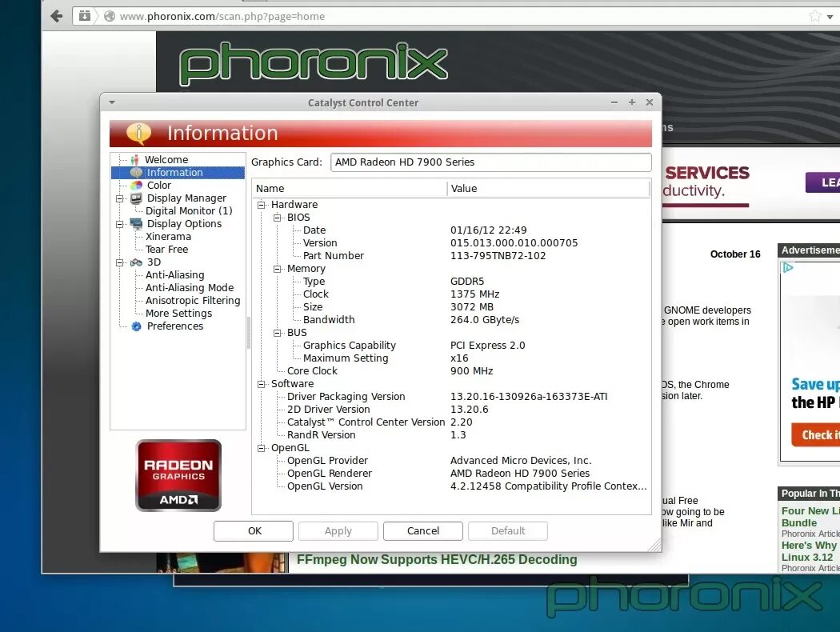Click the OK button
Screen dimensions: 840x632
(x=254, y=530)
